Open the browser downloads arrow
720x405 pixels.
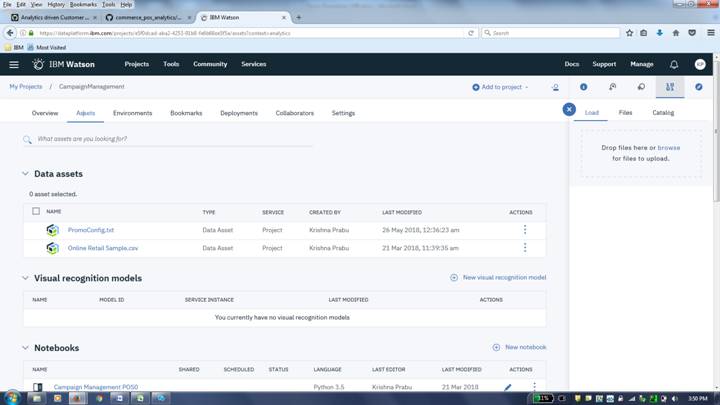coord(659,33)
